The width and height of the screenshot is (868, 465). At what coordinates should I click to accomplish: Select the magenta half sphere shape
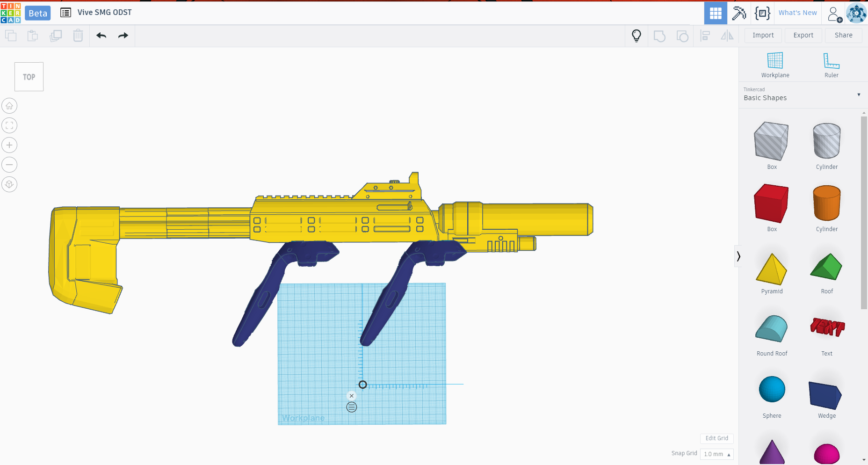click(x=827, y=454)
